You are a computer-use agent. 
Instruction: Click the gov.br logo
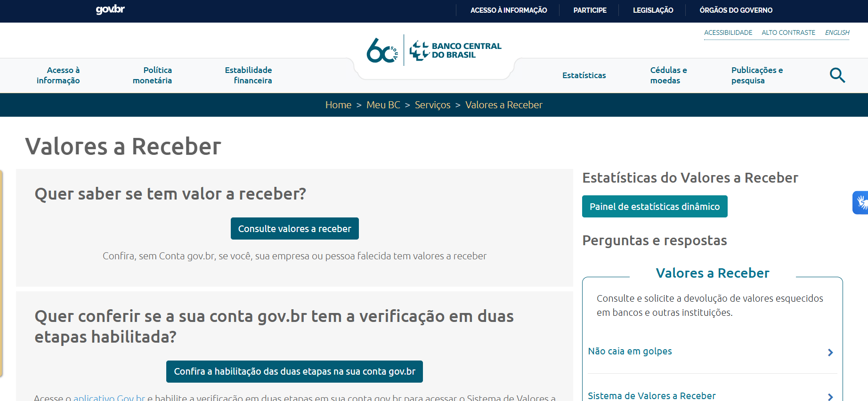tap(110, 10)
